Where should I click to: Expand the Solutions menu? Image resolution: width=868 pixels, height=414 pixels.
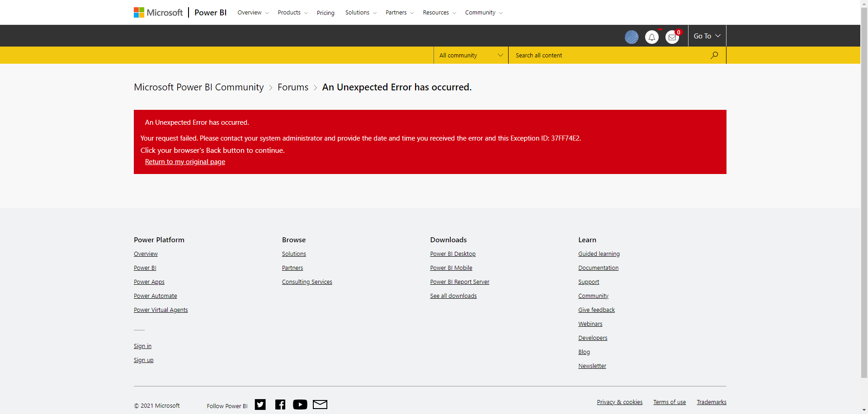[361, 13]
